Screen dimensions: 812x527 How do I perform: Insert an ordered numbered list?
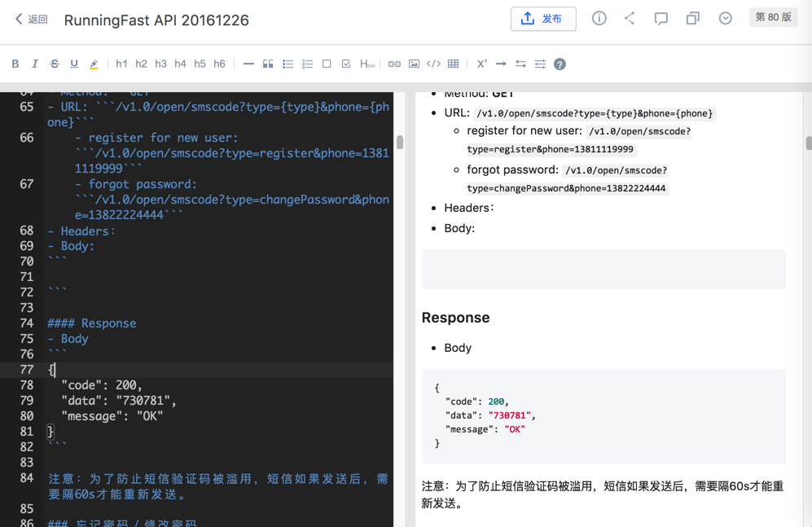pyautogui.click(x=308, y=64)
